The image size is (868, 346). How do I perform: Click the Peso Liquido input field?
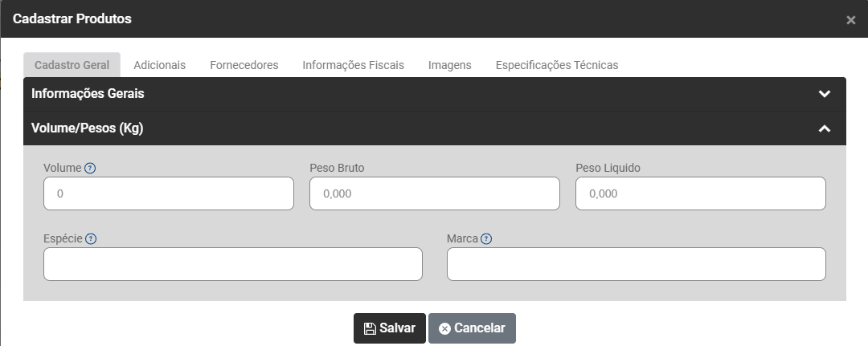pos(700,193)
